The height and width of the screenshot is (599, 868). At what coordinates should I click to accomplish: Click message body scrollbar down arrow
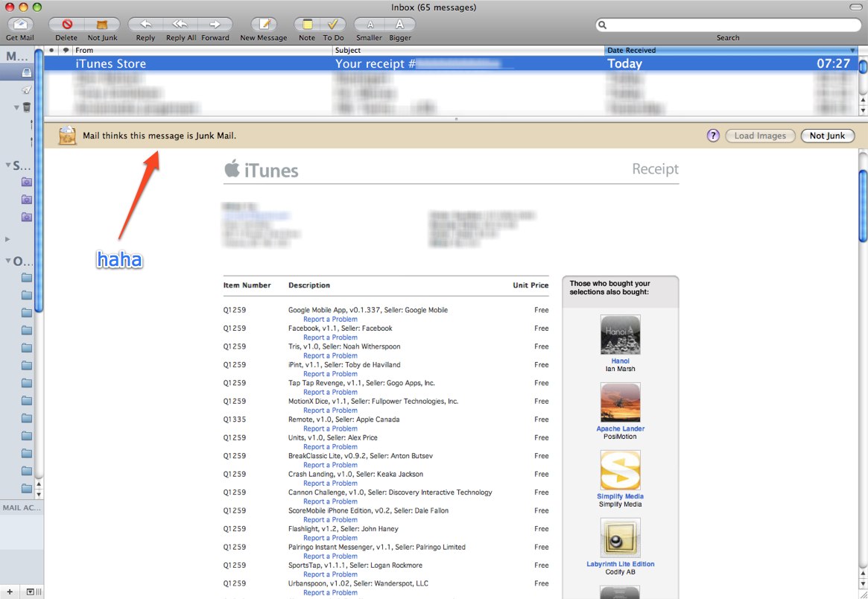(x=863, y=583)
